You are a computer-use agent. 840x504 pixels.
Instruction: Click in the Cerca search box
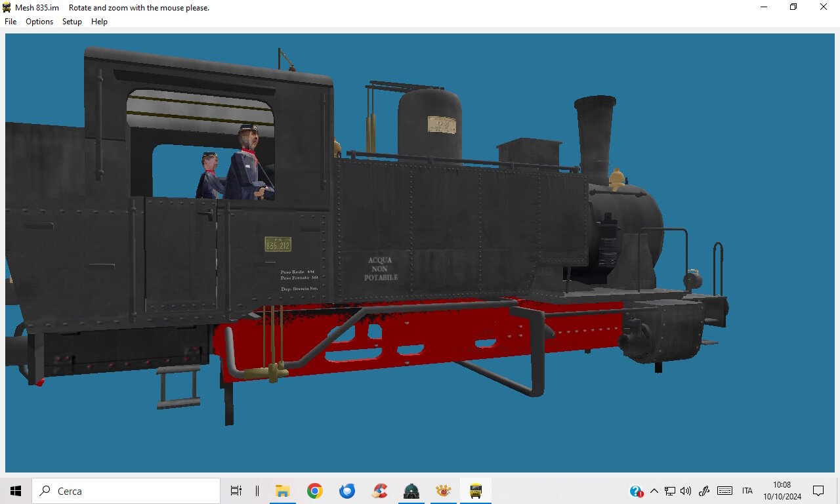(x=126, y=491)
